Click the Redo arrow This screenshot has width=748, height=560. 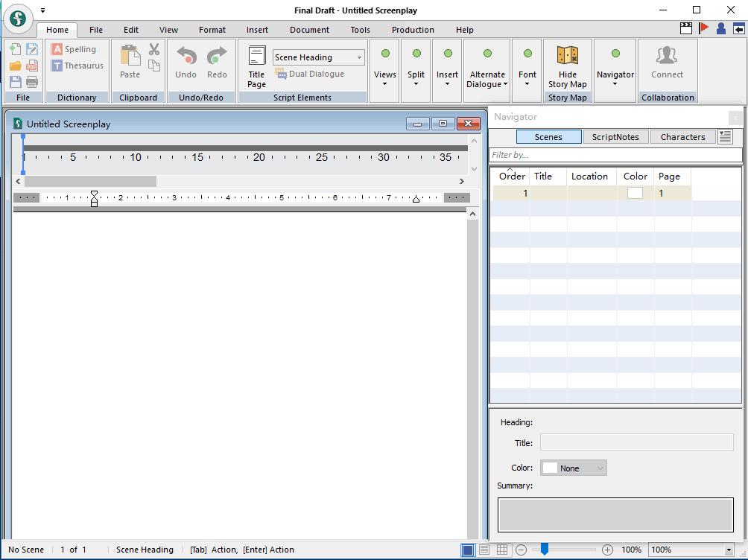click(x=217, y=62)
